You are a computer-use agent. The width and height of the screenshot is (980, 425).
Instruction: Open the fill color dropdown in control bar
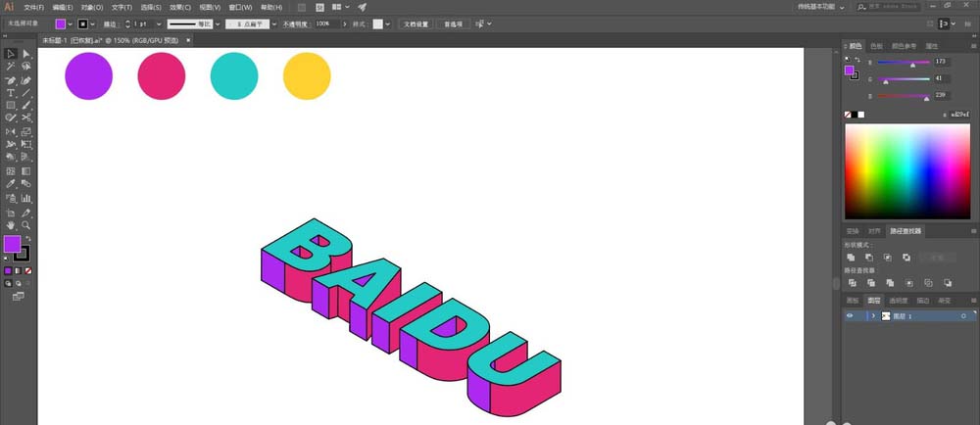pos(70,24)
